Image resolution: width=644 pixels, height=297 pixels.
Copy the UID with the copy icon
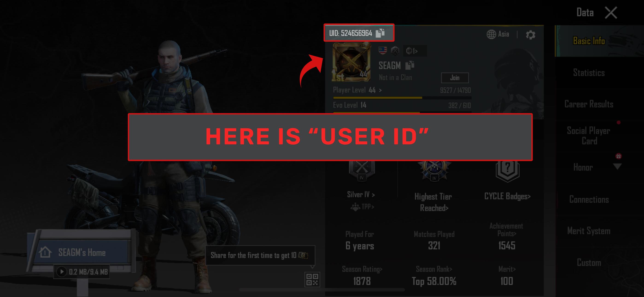point(380,33)
